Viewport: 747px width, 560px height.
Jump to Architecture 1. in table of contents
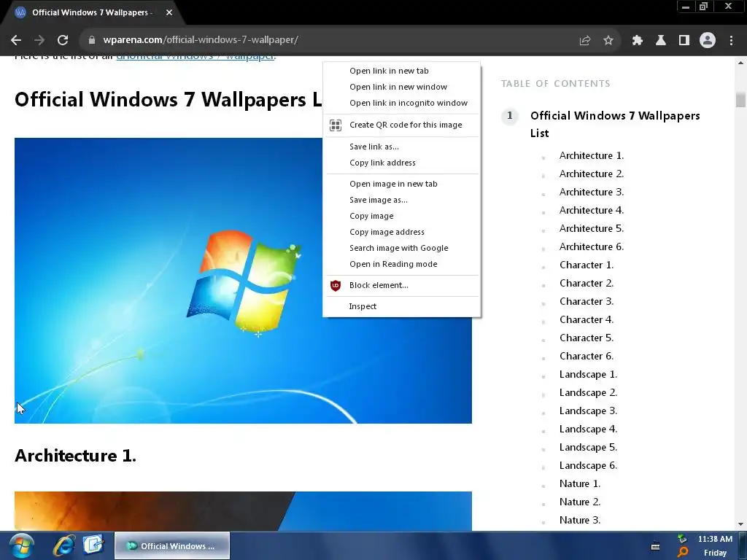click(x=591, y=156)
